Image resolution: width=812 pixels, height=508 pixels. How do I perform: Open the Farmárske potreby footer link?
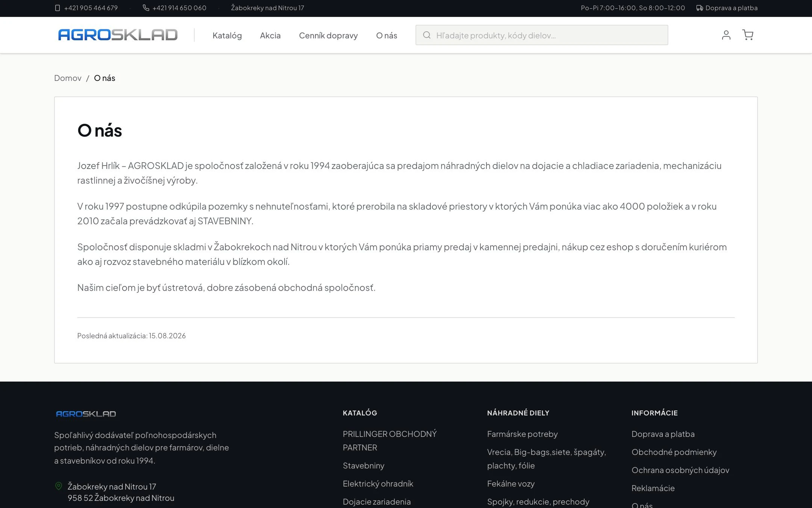[522, 434]
